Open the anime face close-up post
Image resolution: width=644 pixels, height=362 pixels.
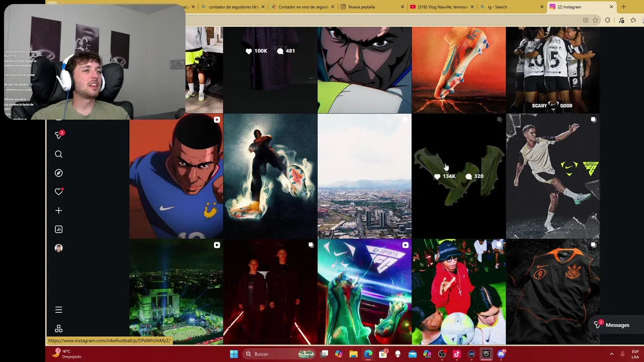[x=364, y=70]
